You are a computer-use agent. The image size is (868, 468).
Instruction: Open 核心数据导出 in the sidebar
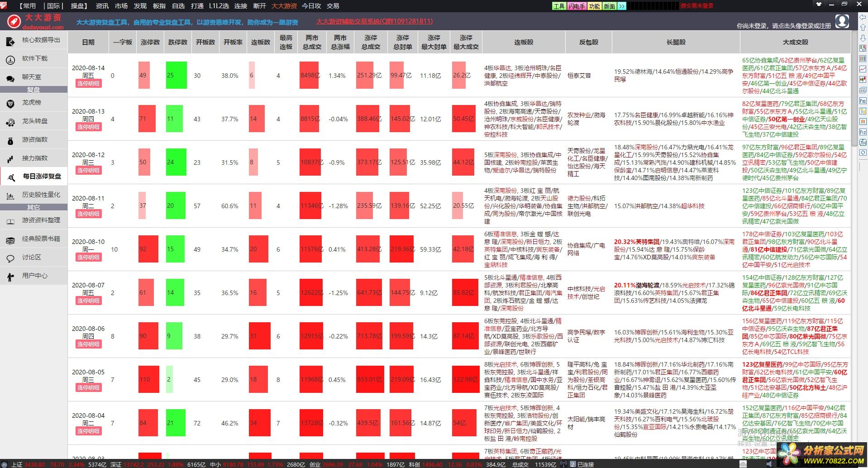34,40
